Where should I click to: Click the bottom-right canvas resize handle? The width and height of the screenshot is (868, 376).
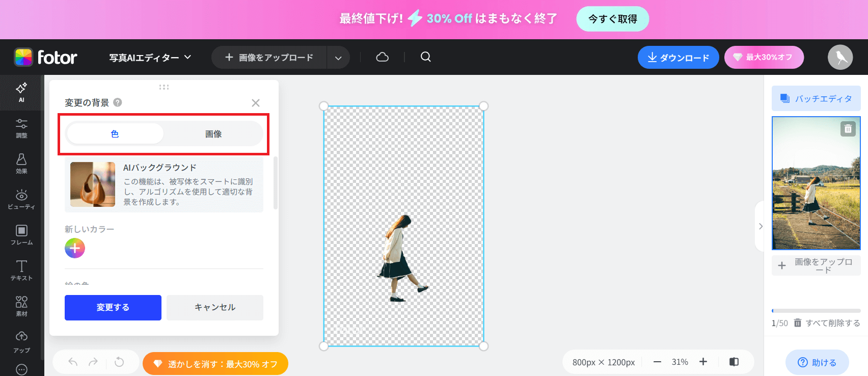[x=484, y=346]
